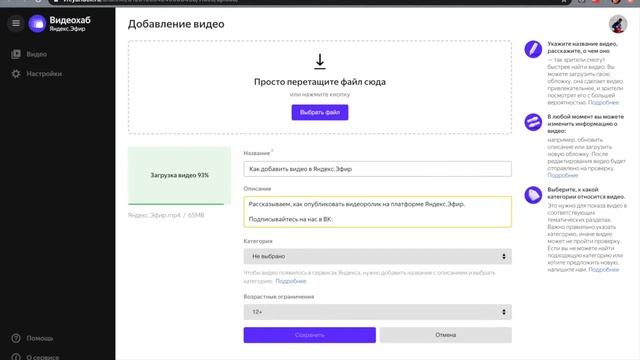Click the О сервисе info icon

16,357
